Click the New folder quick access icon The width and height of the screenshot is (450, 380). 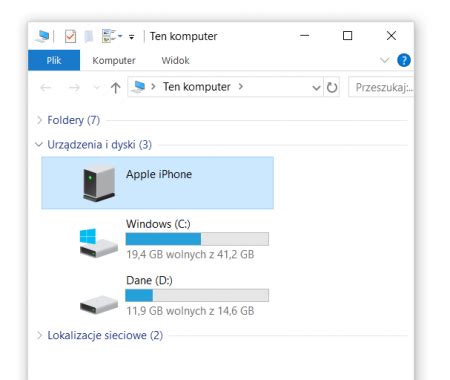click(89, 36)
